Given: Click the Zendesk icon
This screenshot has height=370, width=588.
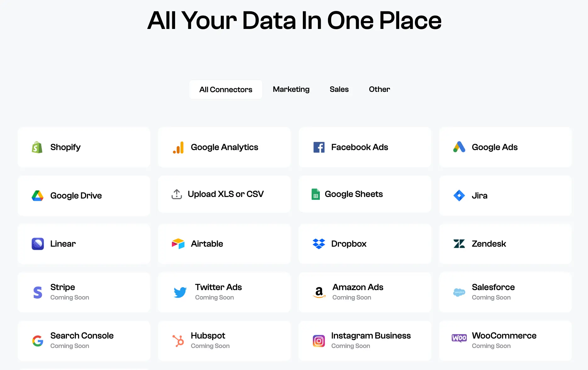Looking at the screenshot, I should point(459,244).
